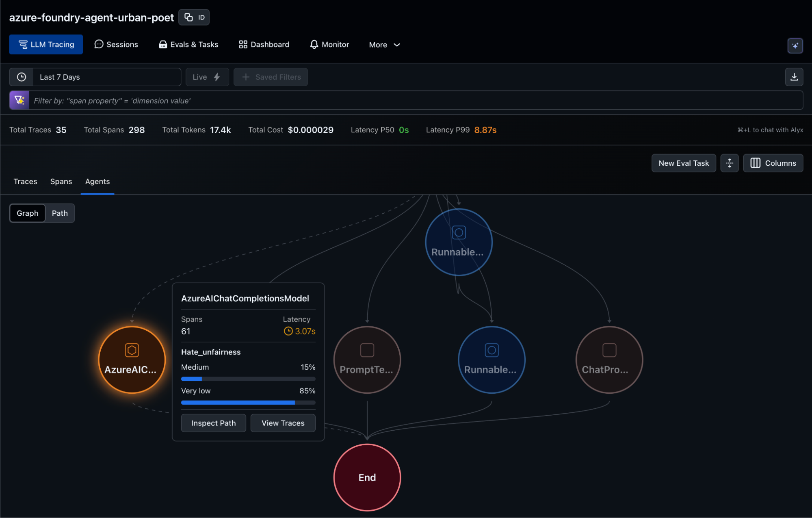Switch to Path view
The height and width of the screenshot is (518, 812).
tap(60, 213)
